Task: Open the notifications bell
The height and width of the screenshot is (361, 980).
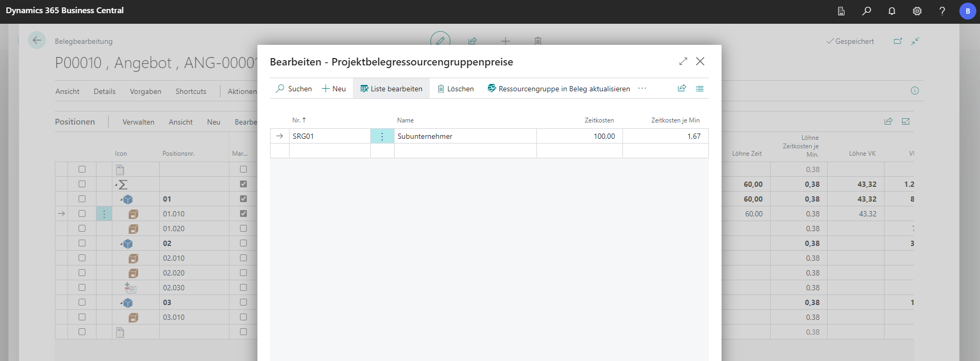Action: coord(892,11)
